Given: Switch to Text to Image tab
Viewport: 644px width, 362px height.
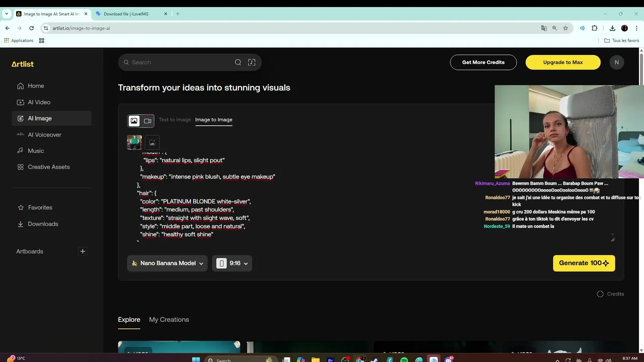Looking at the screenshot, I should click(x=175, y=120).
